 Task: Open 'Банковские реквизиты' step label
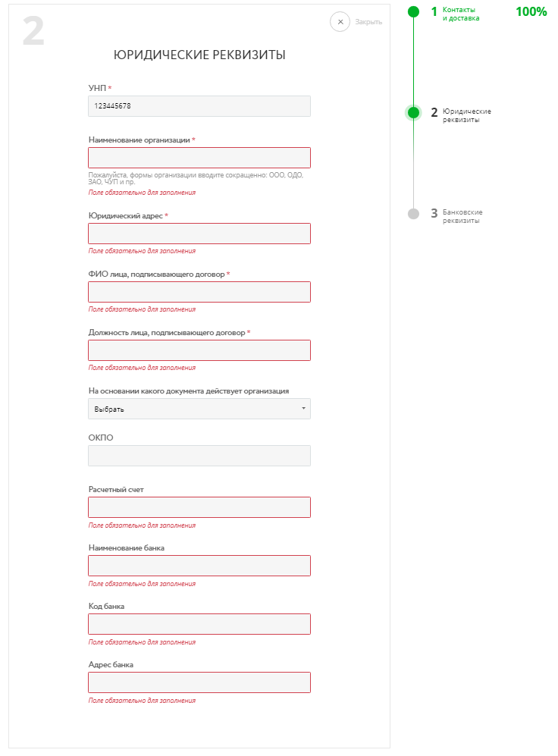tap(462, 216)
